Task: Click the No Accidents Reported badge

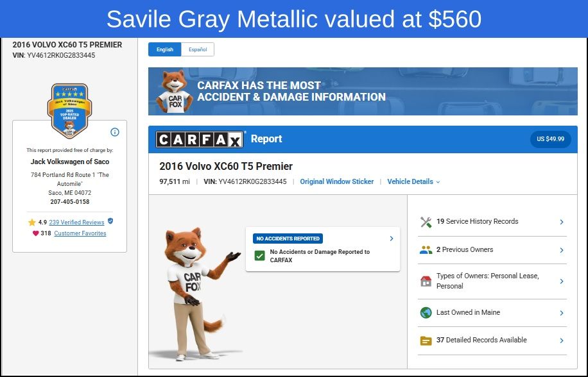Action: click(x=288, y=239)
